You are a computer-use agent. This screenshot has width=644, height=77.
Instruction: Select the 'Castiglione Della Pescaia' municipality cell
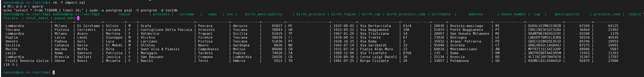pyautogui.click(x=166, y=30)
